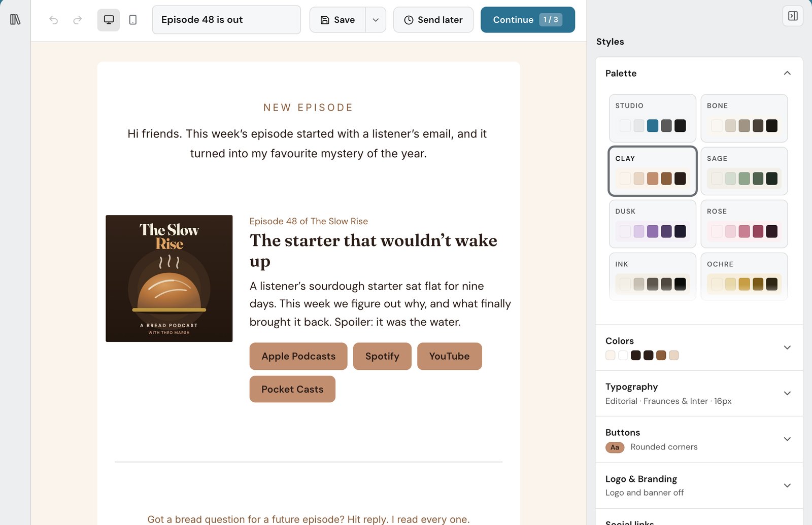This screenshot has height=525, width=812.
Task: Select the 'Got a bread question' footer text
Action: [309, 519]
